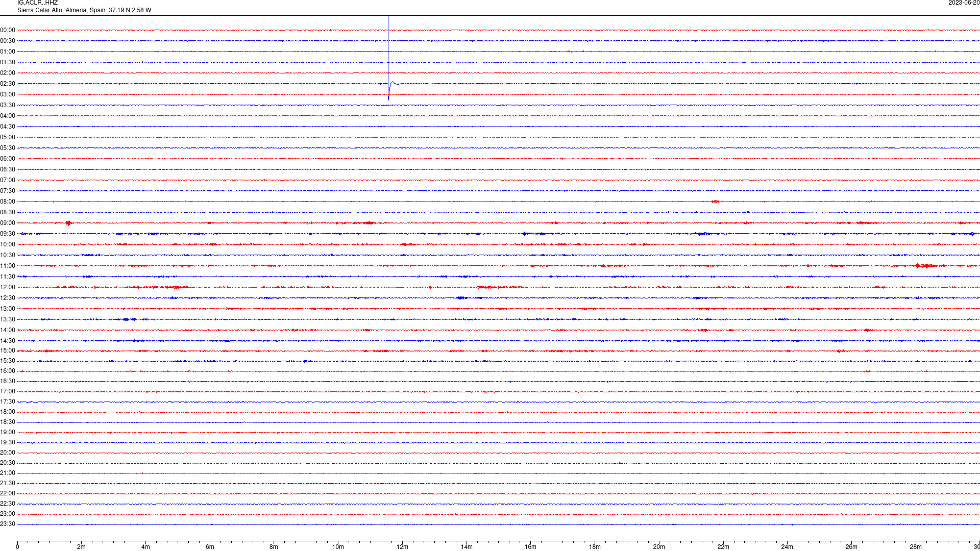This screenshot has height=551, width=980.
Task: Select the 17:30 time row label
Action: pos(8,402)
